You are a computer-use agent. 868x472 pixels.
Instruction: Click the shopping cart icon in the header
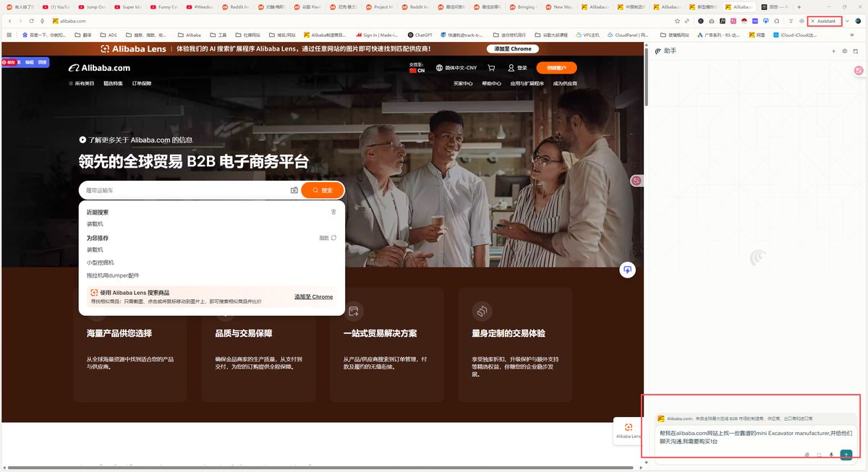(492, 67)
